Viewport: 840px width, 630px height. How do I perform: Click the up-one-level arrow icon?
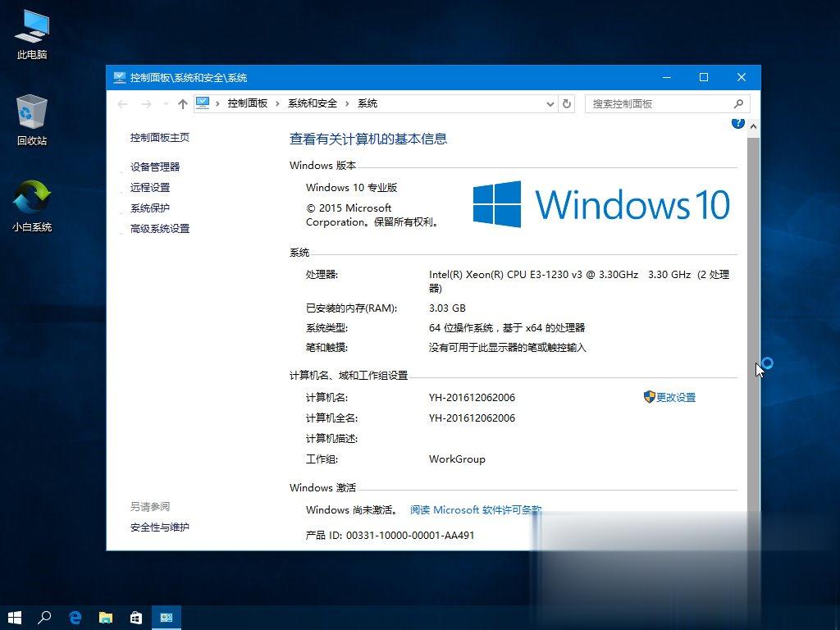tap(182, 103)
